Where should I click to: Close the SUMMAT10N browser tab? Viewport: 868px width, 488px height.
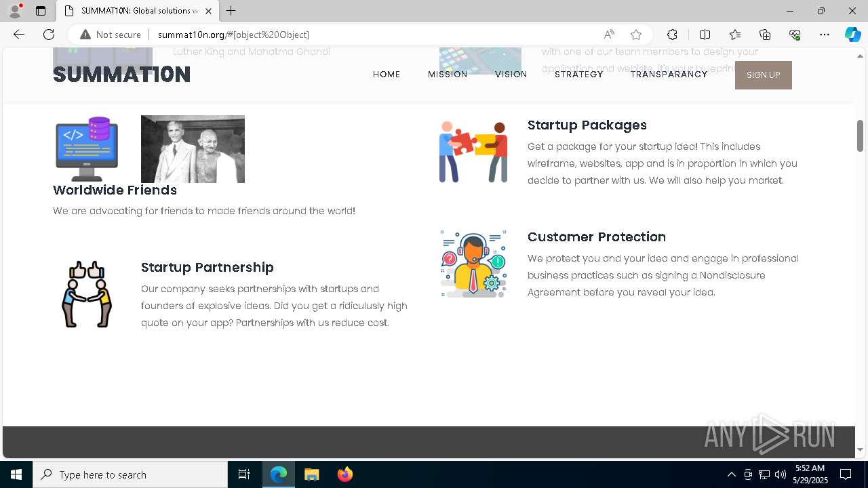coord(208,11)
